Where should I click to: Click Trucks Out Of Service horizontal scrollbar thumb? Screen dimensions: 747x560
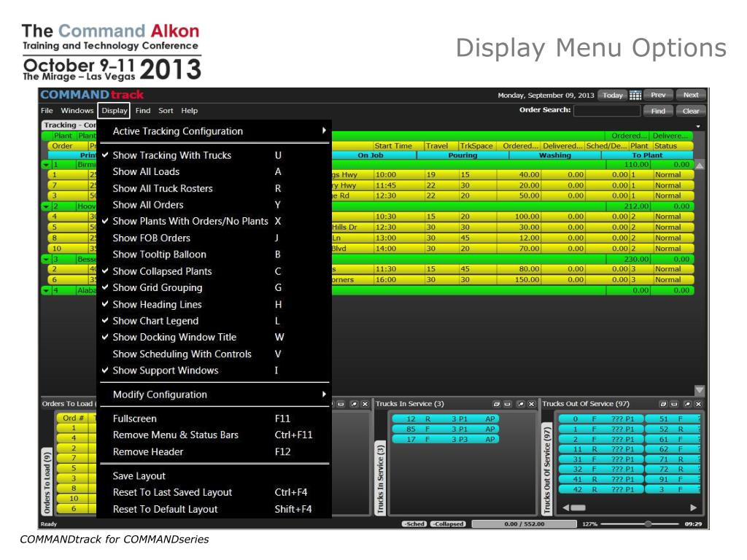[578, 507]
